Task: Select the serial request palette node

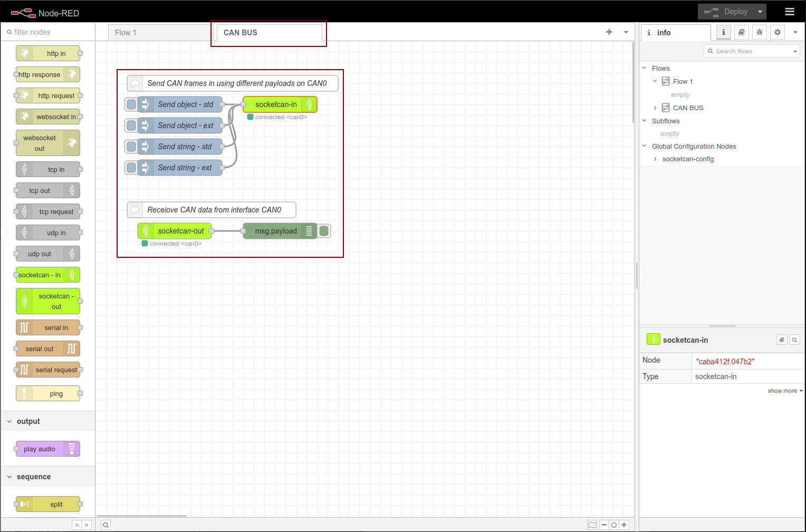Action: [48, 370]
